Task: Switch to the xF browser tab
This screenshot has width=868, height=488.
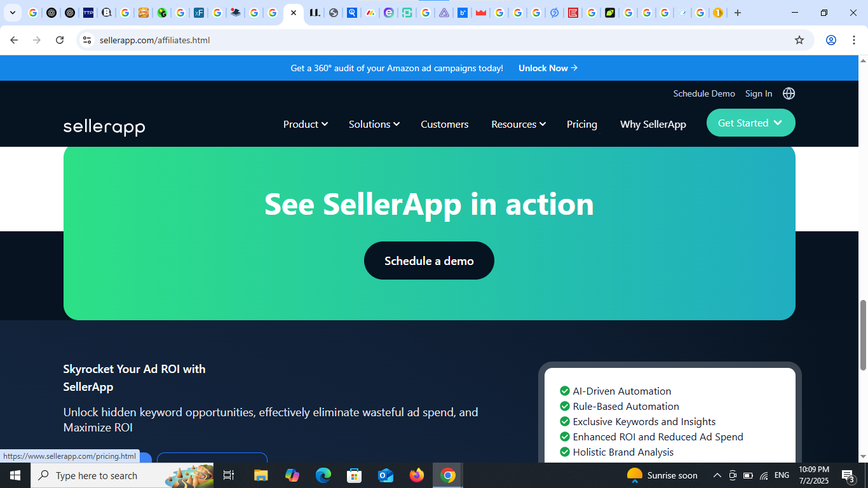Action: [x=199, y=13]
